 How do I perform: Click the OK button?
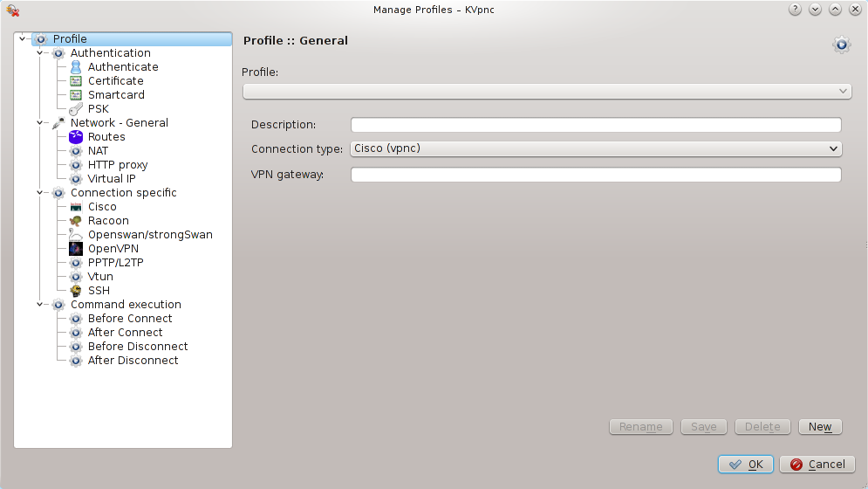click(746, 465)
